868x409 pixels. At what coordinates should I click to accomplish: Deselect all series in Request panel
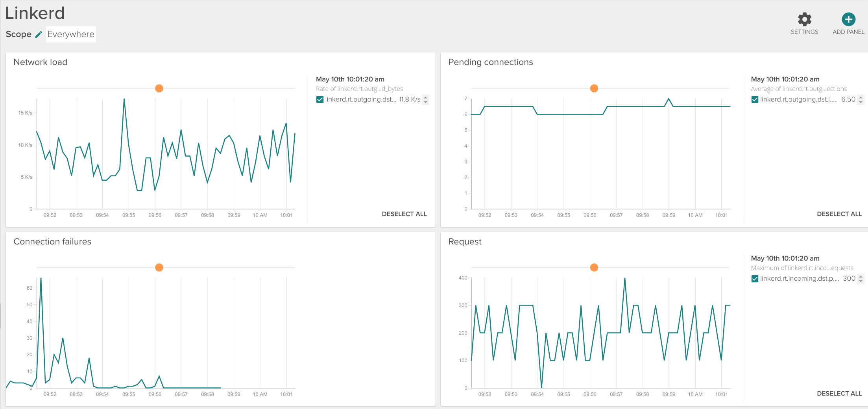pyautogui.click(x=839, y=394)
